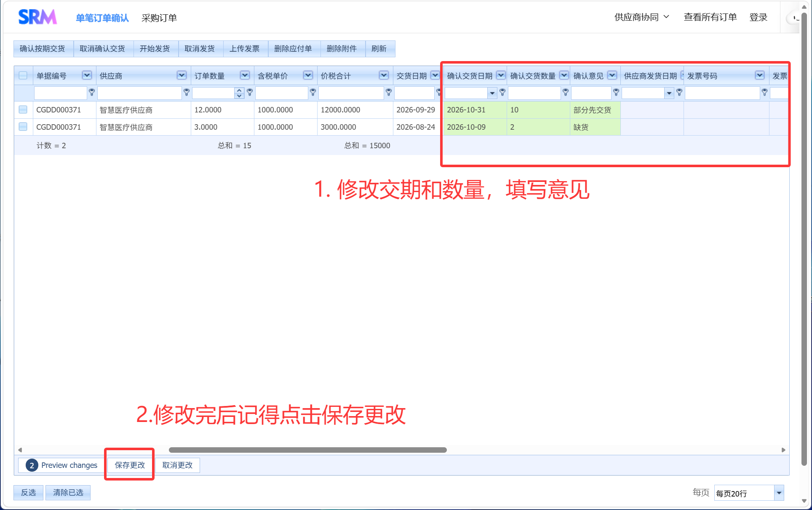Click the SRM logo

37,17
